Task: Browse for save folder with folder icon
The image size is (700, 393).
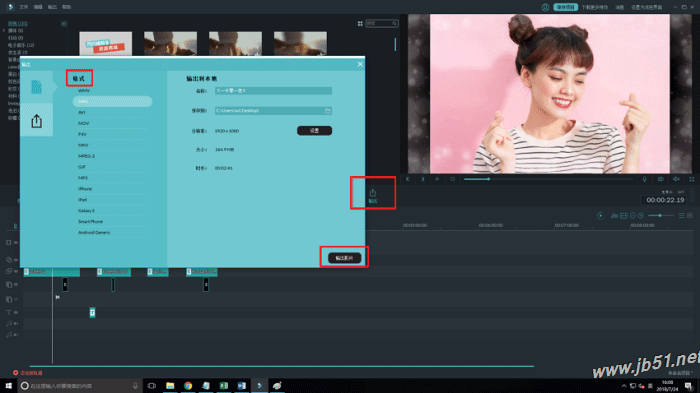Action: coord(328,111)
